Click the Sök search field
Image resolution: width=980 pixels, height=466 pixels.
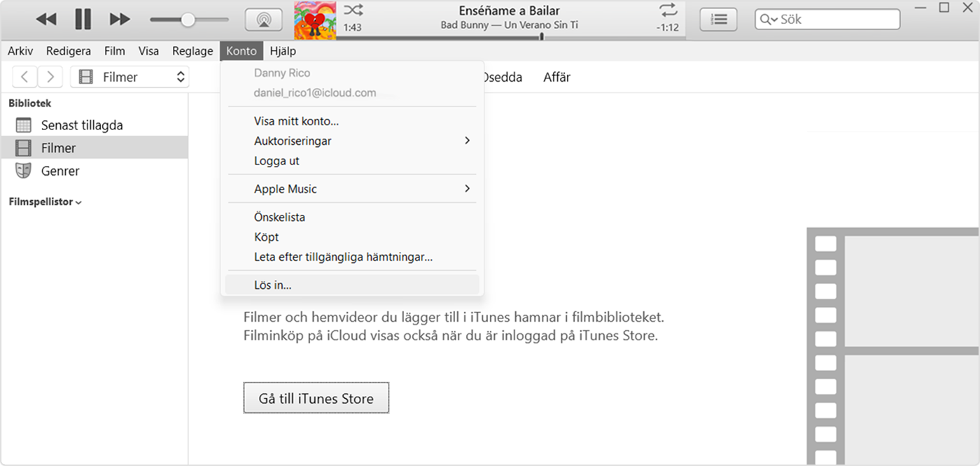point(826,19)
